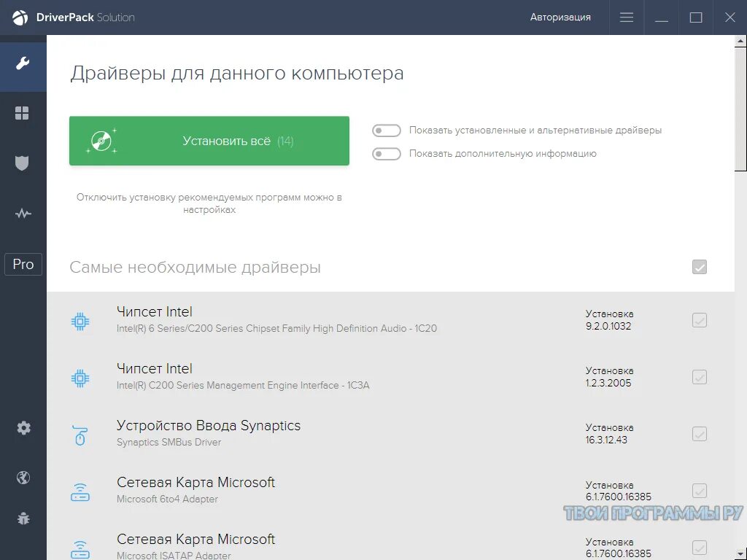Minimize the DriverPack window
Screen dimensions: 747x560
[x=661, y=17]
